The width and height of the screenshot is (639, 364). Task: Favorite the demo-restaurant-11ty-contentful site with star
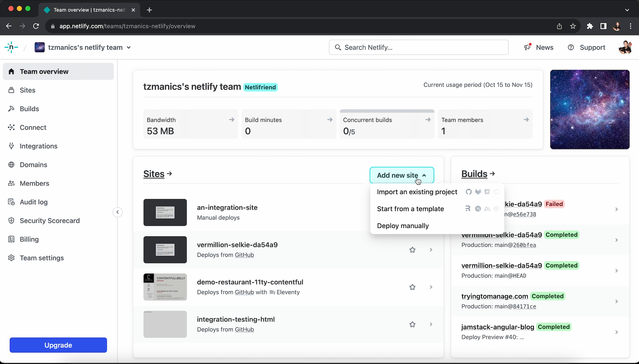click(412, 287)
